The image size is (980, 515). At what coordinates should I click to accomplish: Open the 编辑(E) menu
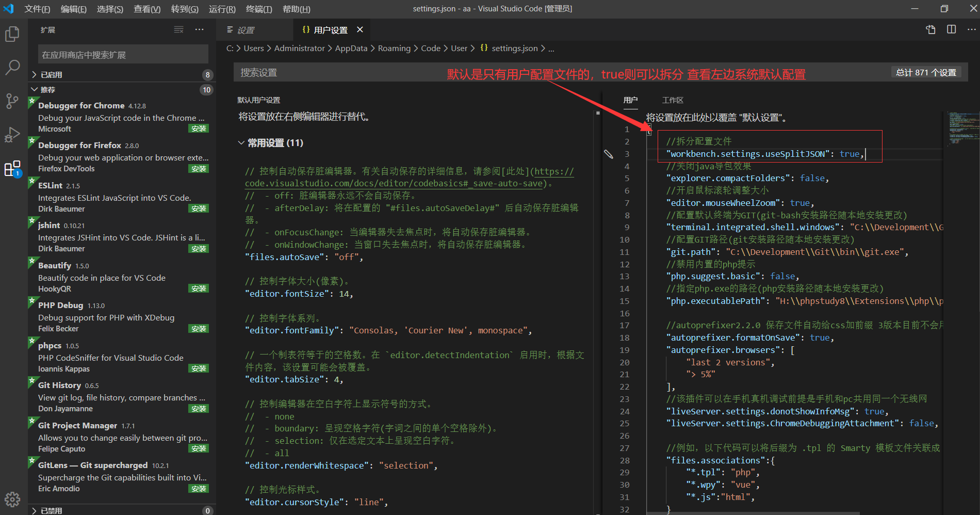tap(74, 9)
